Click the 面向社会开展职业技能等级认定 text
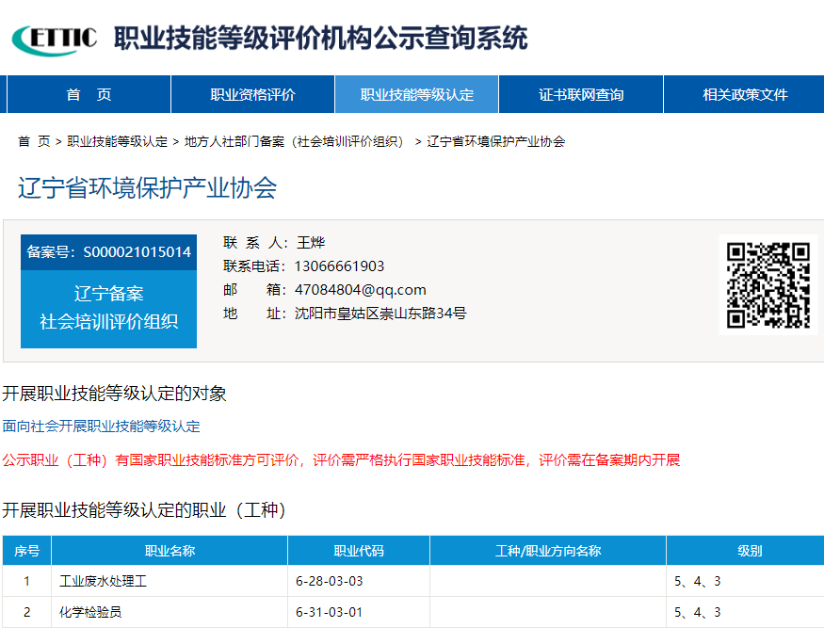Image resolution: width=824 pixels, height=644 pixels. coord(101,427)
